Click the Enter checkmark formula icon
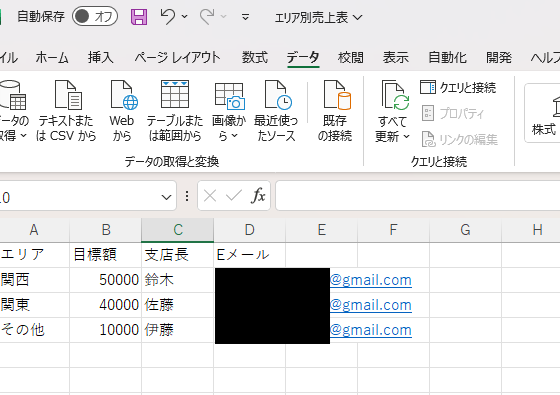 234,196
